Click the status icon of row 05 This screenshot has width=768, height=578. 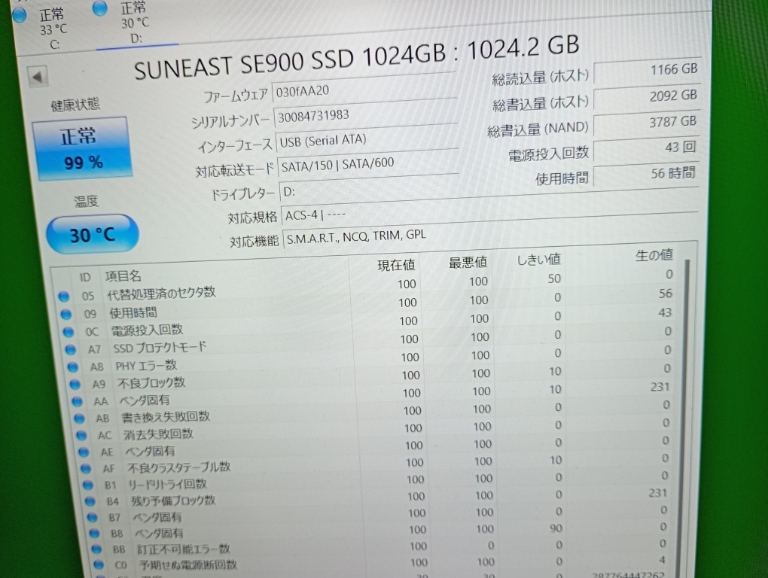[64, 296]
